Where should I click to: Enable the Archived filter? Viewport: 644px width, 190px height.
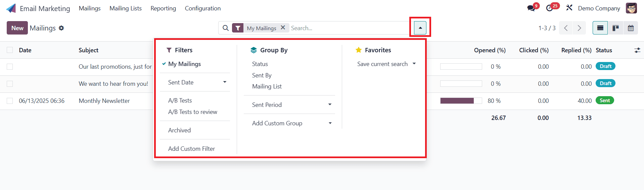180,130
